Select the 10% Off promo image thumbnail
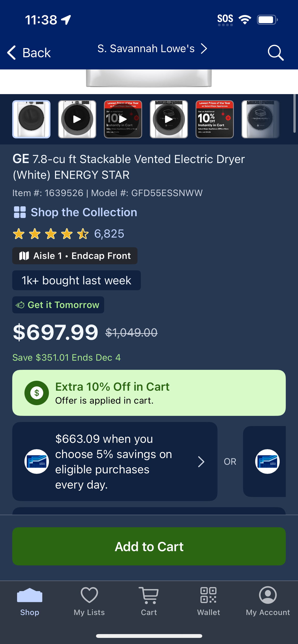298x644 pixels. [x=215, y=119]
